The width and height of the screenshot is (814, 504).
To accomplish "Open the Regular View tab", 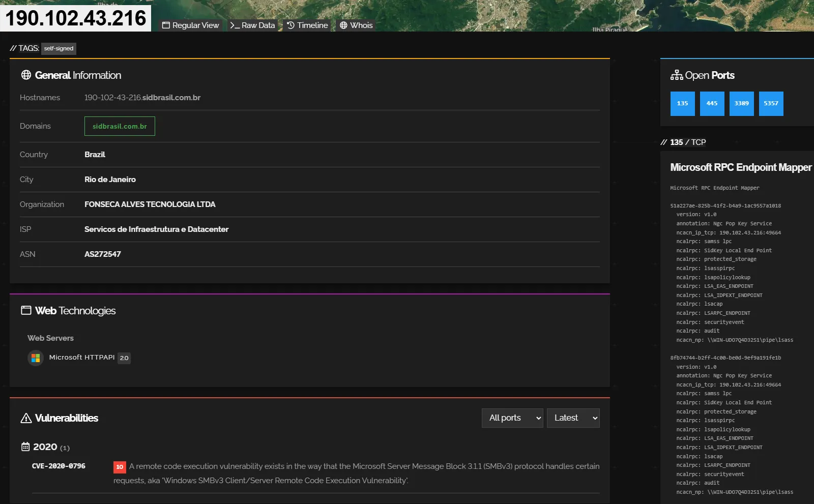I will coord(190,25).
